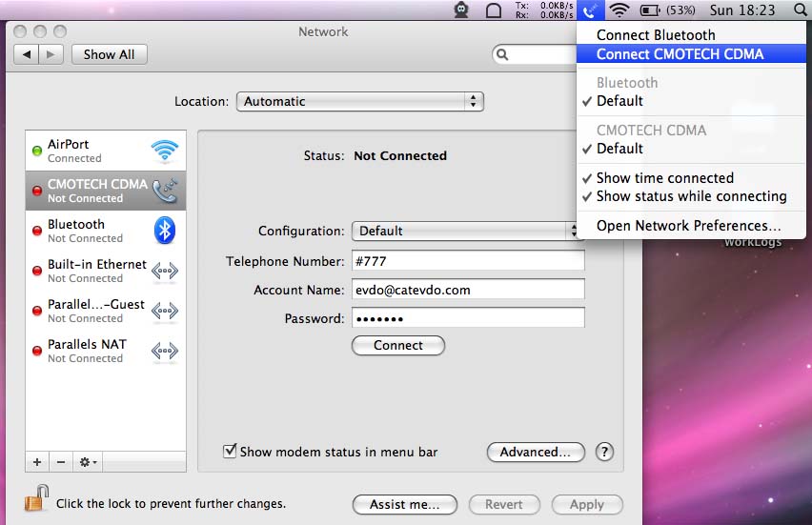Click the battery icon showing 53%
The height and width of the screenshot is (525, 812).
tap(650, 10)
